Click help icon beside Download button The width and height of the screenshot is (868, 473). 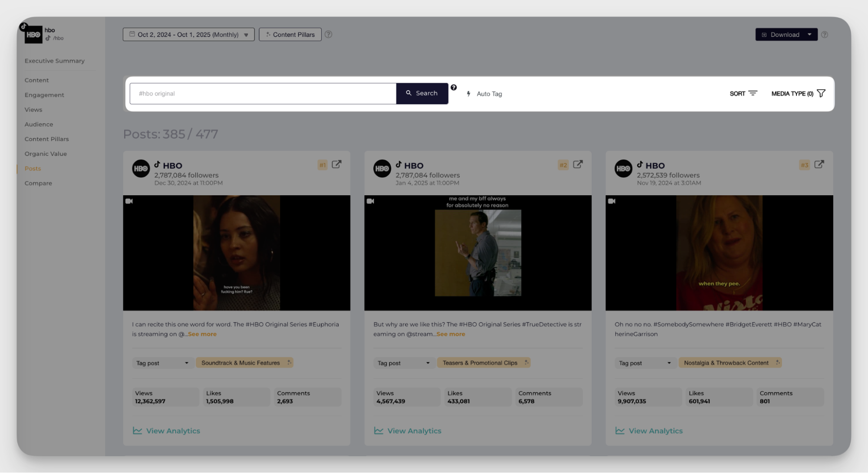[825, 35]
